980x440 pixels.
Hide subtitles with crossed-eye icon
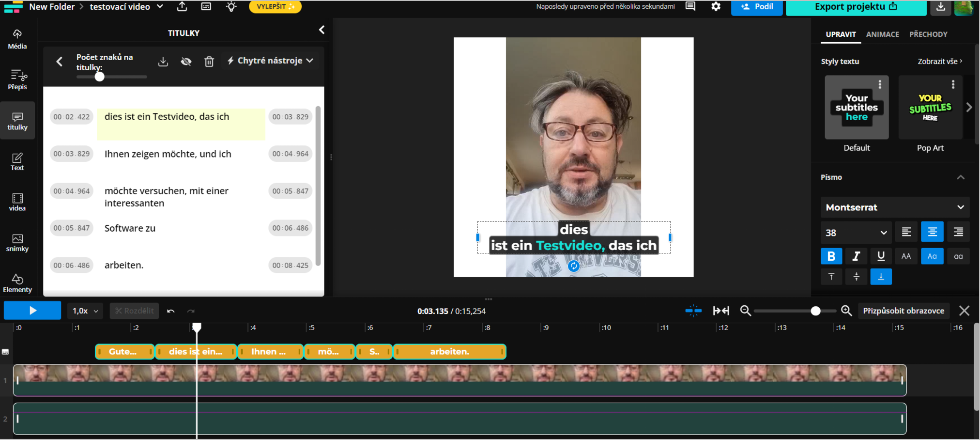[186, 62]
